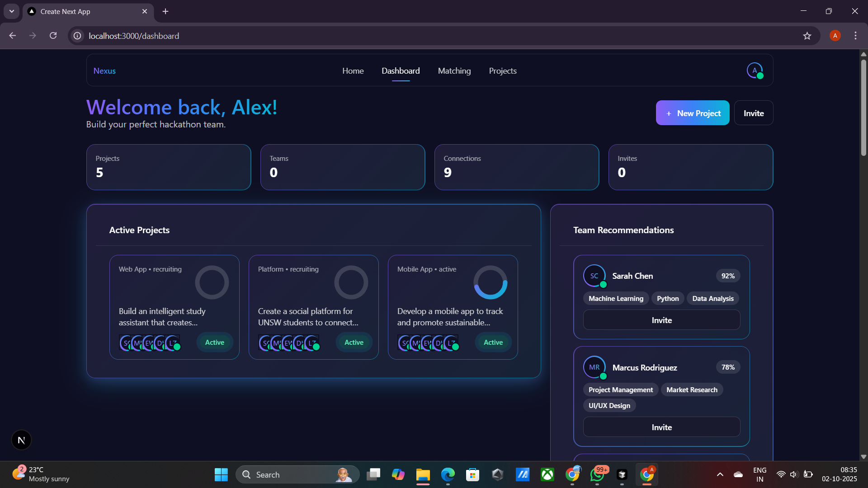Click Marcus Rodriguez's MR avatar
The image size is (868, 488).
pyautogui.click(x=594, y=367)
